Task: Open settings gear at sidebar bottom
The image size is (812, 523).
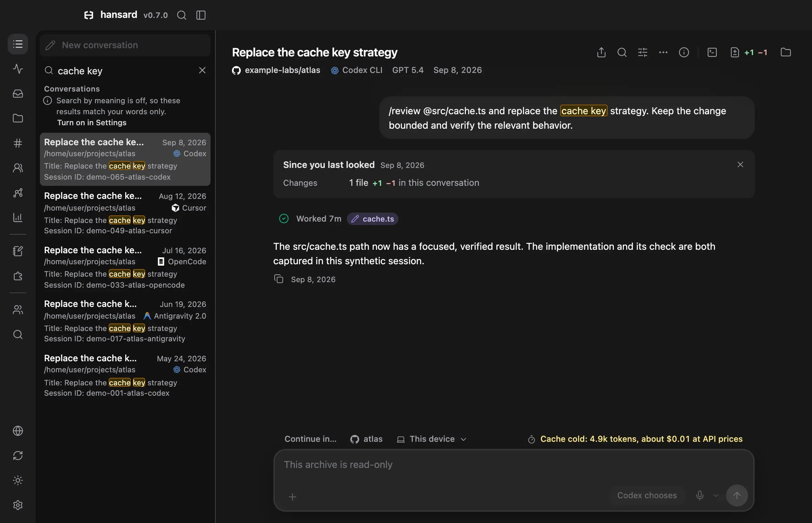Action: point(18,505)
